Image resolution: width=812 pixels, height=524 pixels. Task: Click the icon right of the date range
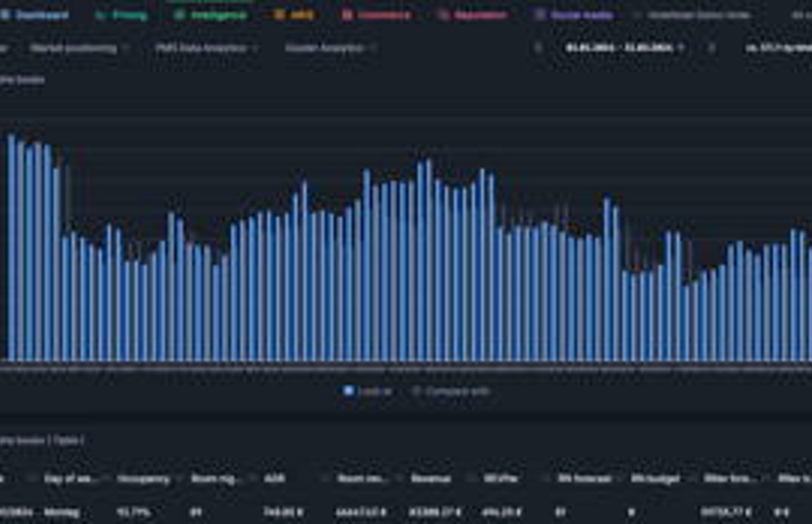(x=712, y=48)
